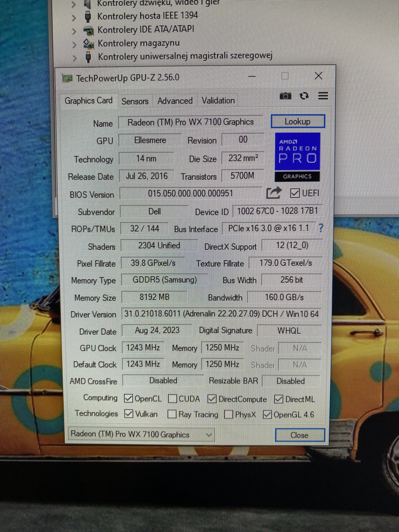Click the Die Size 232 mm² value
The height and width of the screenshot is (532, 399).
pos(243,158)
